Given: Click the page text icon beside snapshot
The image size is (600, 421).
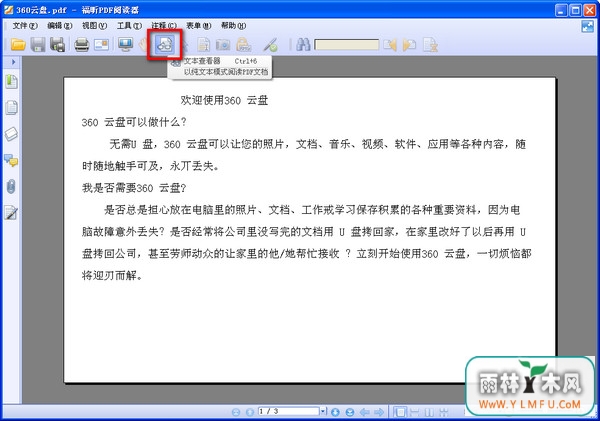Looking at the screenshot, I should pyautogui.click(x=204, y=45).
